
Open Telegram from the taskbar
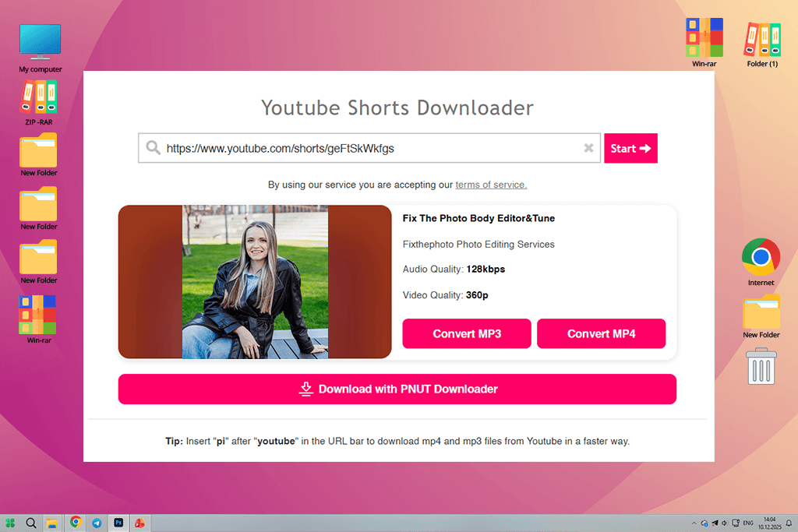(x=97, y=523)
